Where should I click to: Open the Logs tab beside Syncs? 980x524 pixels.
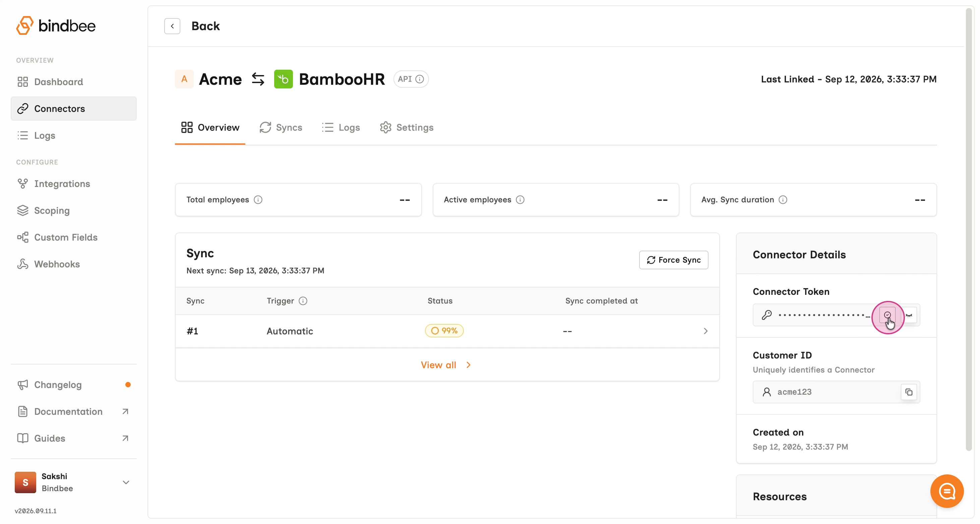341,127
